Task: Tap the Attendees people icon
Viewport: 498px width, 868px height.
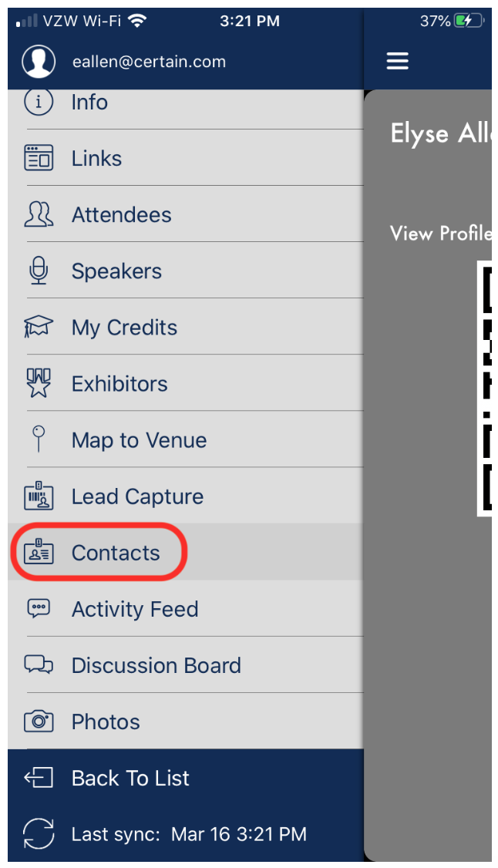Action: (39, 214)
